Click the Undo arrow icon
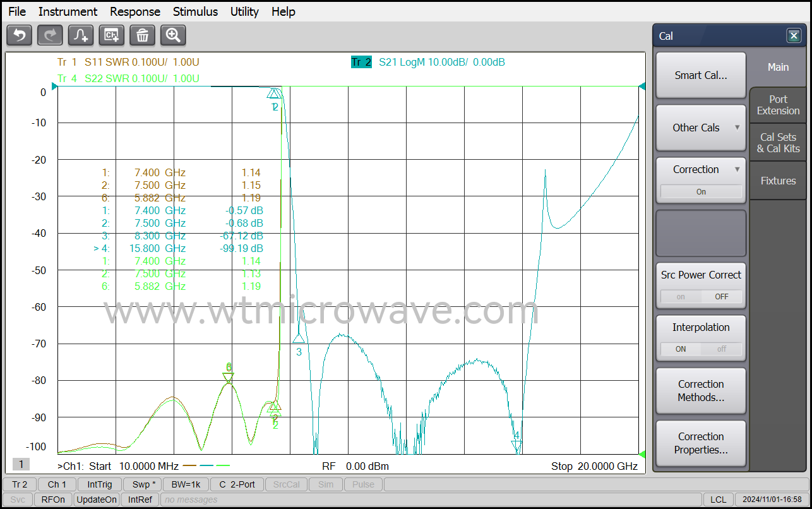The image size is (812, 509). click(x=19, y=35)
